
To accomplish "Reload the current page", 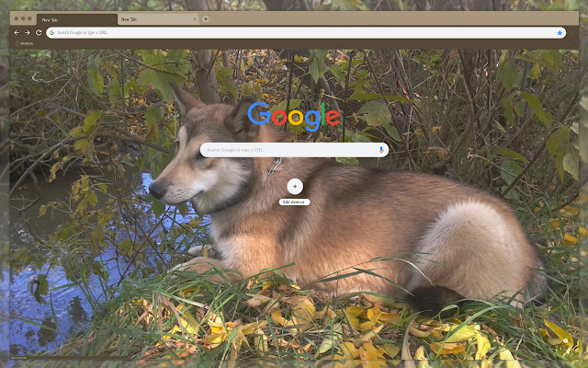I will click(x=39, y=33).
